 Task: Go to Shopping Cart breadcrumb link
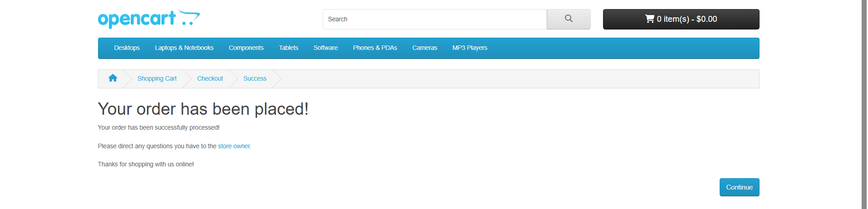tap(157, 79)
